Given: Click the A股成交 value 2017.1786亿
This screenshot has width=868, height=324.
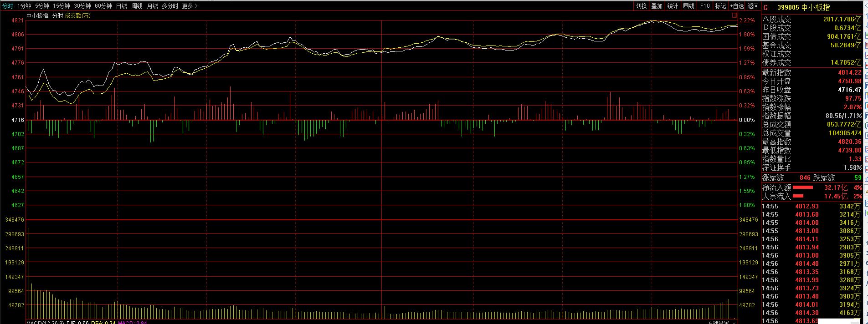Looking at the screenshot, I should (842, 19).
